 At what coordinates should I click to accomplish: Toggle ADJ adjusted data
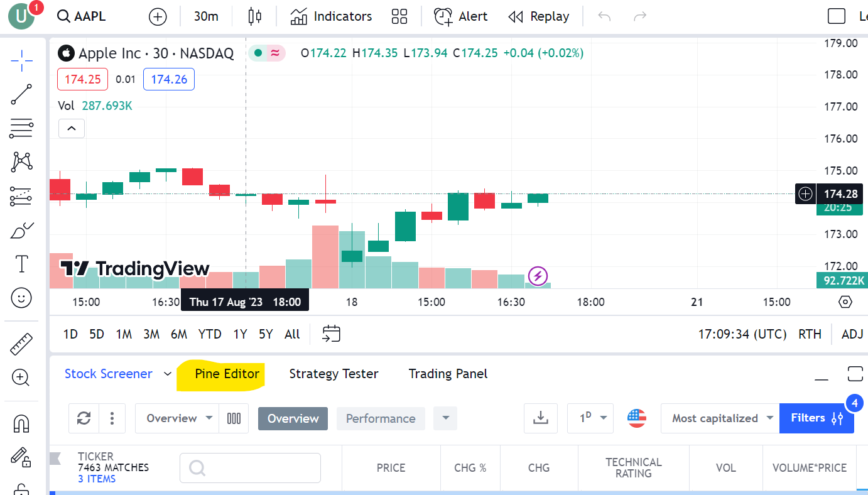point(852,334)
